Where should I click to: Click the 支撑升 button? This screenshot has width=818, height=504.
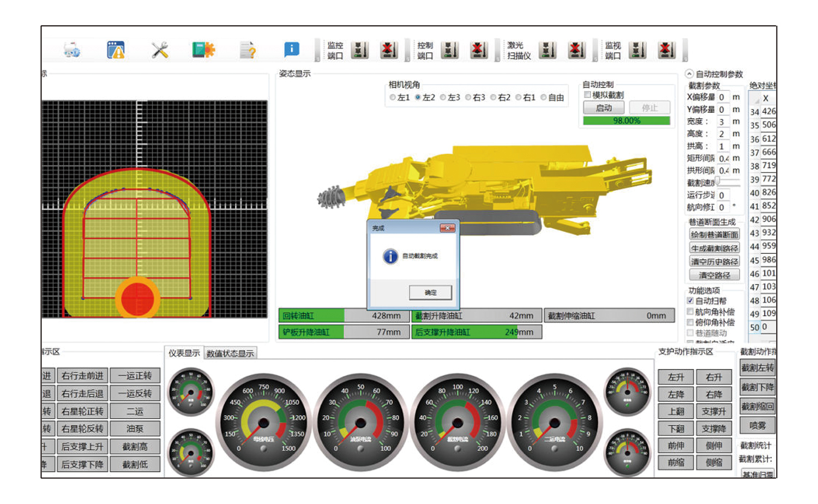(x=714, y=411)
